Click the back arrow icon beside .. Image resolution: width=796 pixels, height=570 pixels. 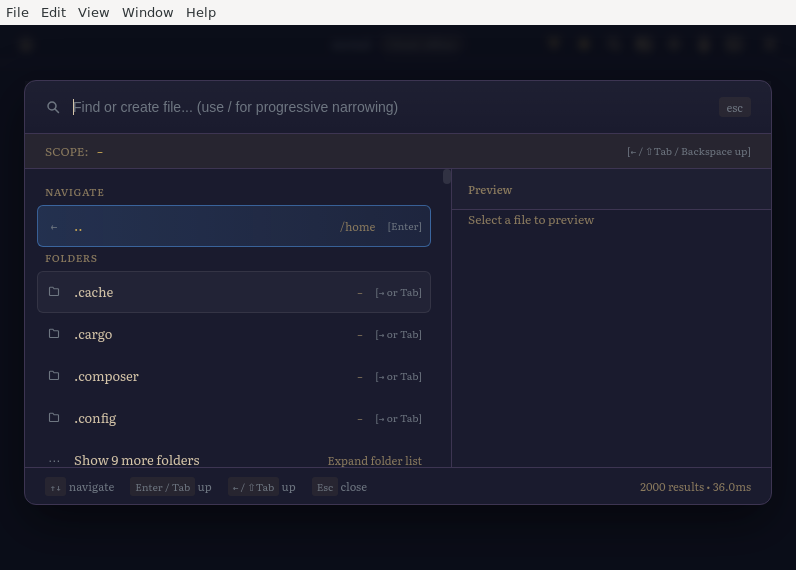point(54,227)
